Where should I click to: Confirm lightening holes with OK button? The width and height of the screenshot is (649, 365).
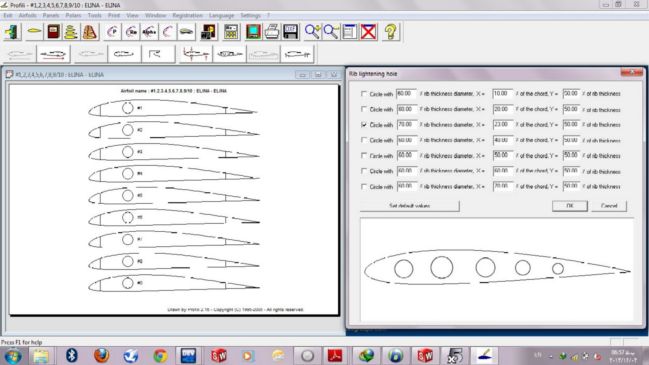pos(570,206)
